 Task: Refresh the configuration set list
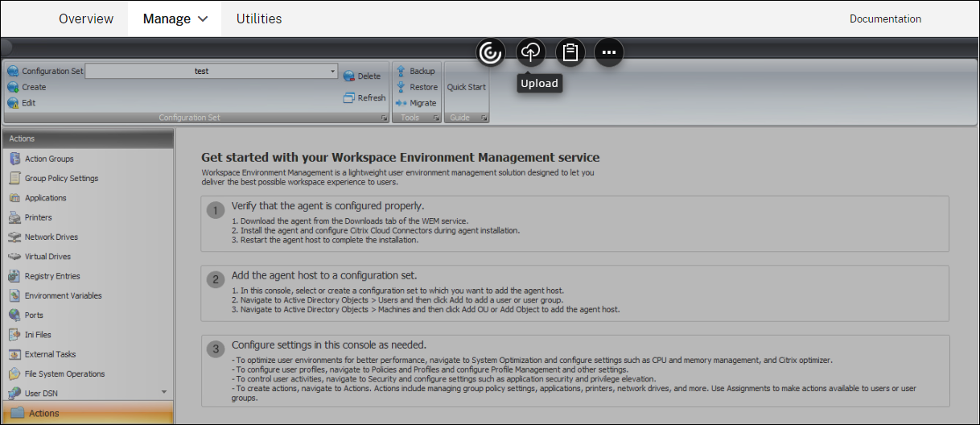[x=364, y=97]
